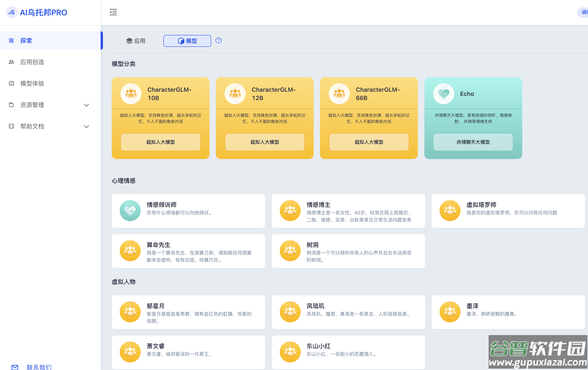Viewport: 588px width, 370px height.
Task: Open the 凤琉玑 character card
Action: coord(348,312)
